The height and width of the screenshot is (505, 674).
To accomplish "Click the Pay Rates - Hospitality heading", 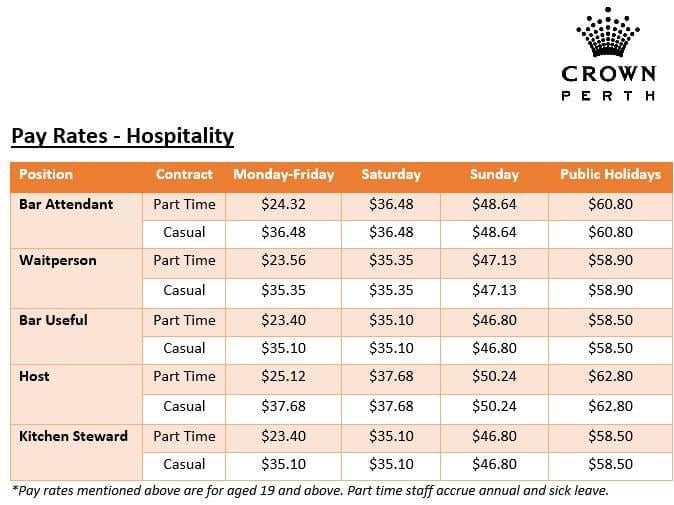I will point(122,135).
